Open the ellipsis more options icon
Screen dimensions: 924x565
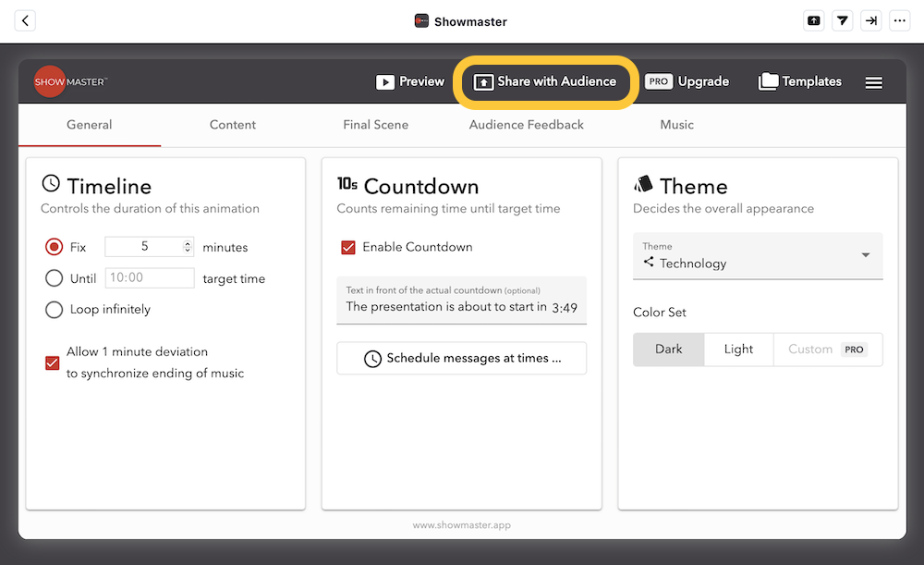coord(899,20)
